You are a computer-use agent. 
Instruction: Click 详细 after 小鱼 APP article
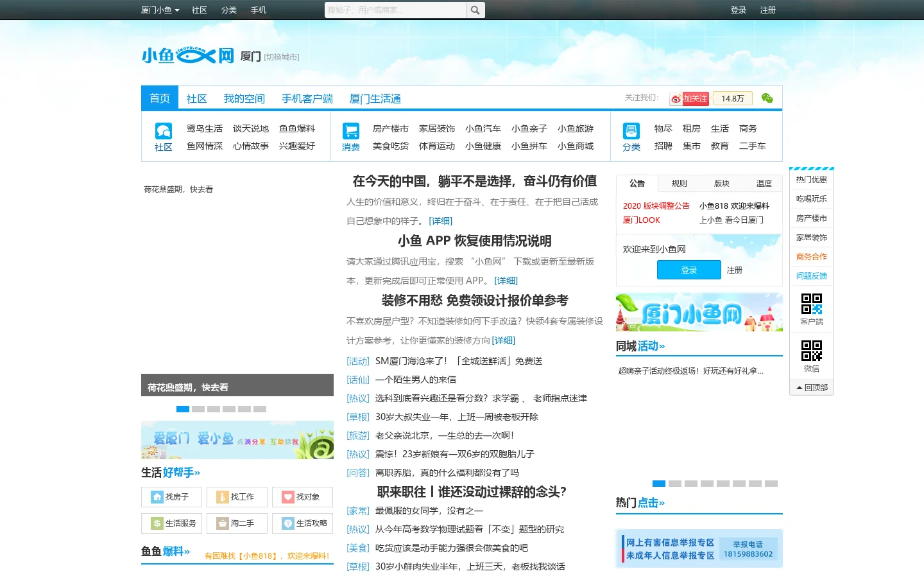[506, 281]
